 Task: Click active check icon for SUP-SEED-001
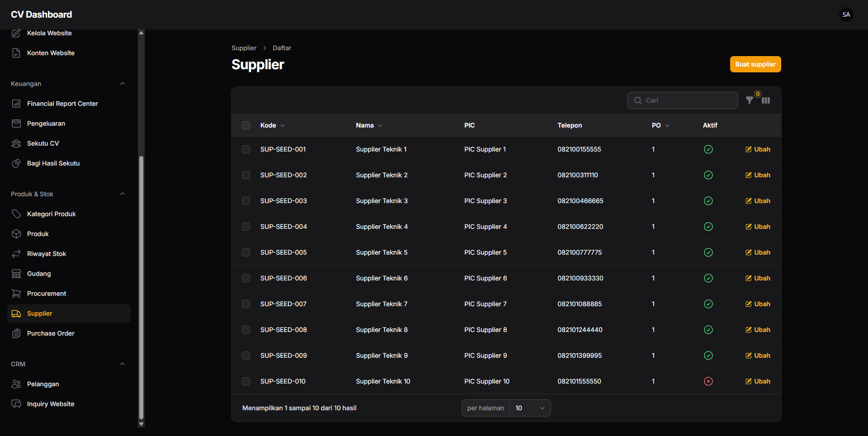[708, 149]
